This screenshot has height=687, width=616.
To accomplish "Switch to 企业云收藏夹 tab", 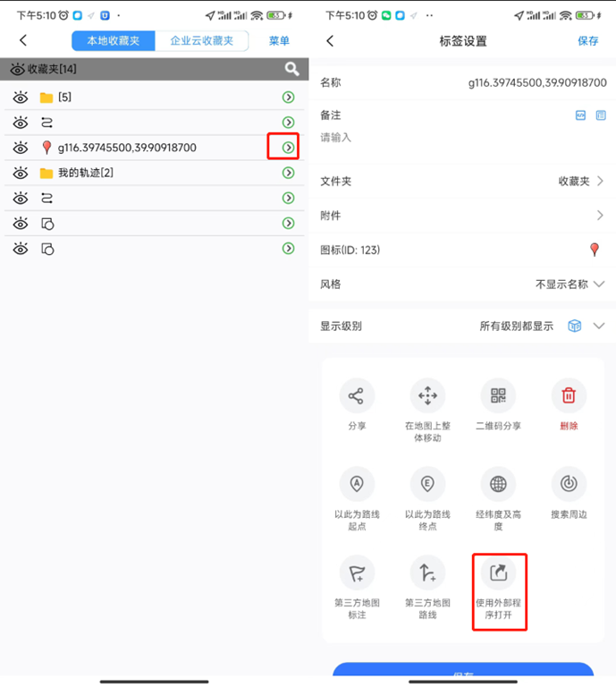I will click(202, 41).
